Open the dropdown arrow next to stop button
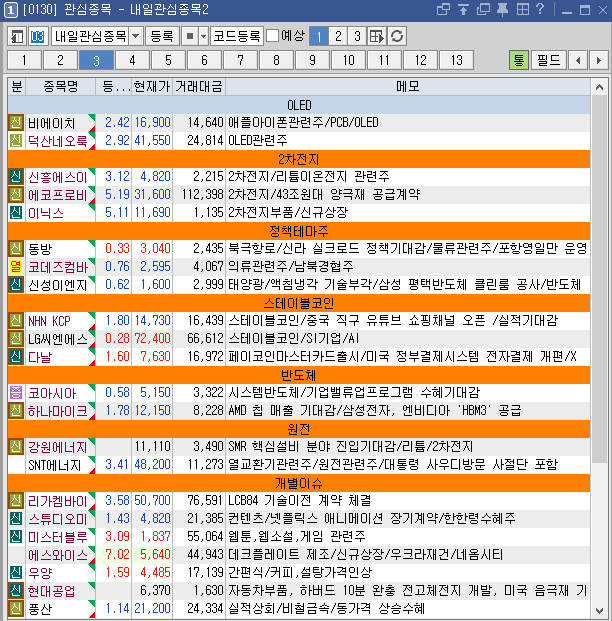 203,36
